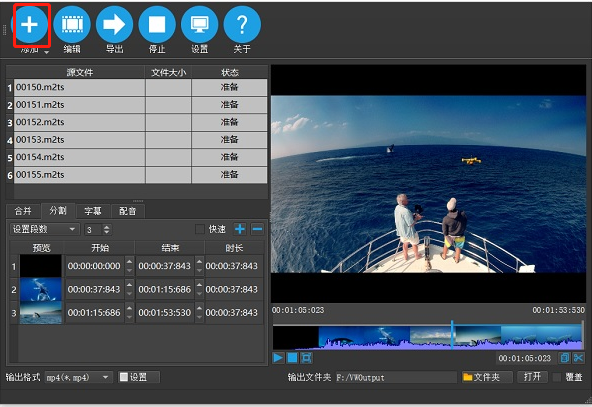The height and width of the screenshot is (407, 592).
Task: Add a split segment with blue plus
Action: tap(240, 229)
